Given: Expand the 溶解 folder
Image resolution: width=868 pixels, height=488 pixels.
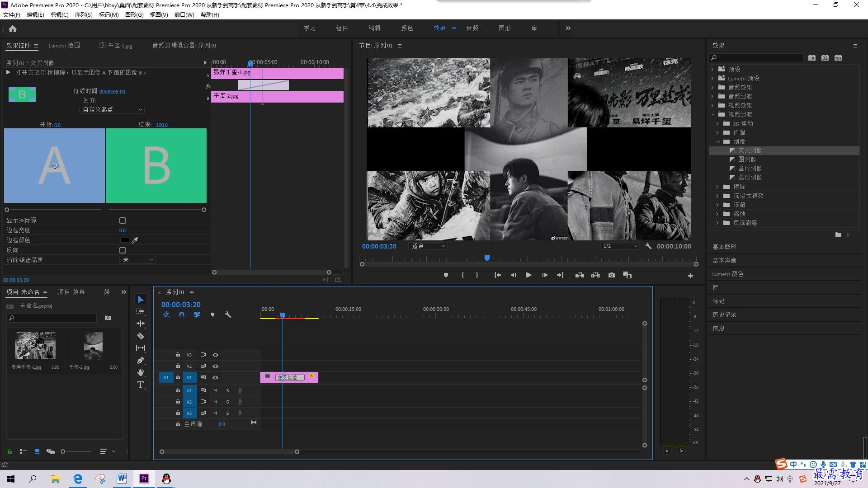Looking at the screenshot, I should [717, 205].
